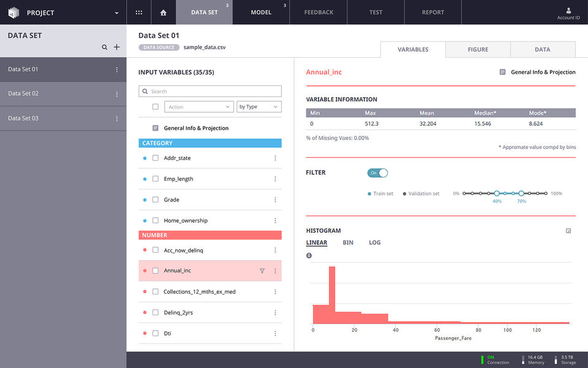588x368 pixels.
Task: Add a new data set with plus icon
Action: click(x=116, y=47)
